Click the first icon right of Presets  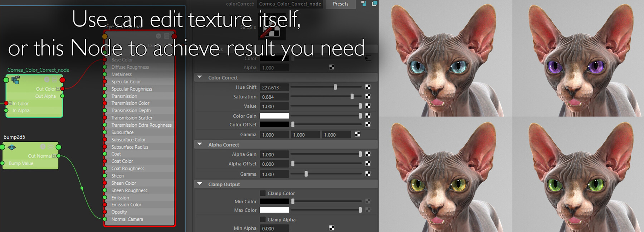coord(364,4)
